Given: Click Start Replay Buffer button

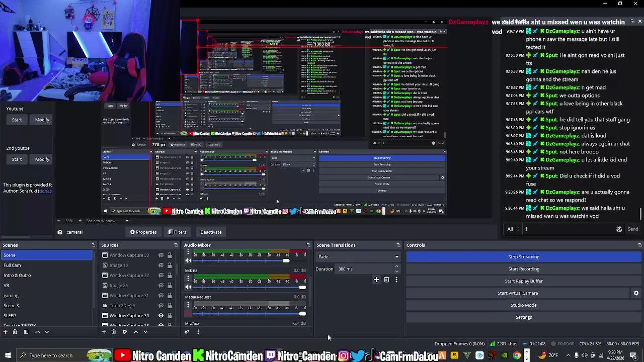Looking at the screenshot, I should (524, 281).
